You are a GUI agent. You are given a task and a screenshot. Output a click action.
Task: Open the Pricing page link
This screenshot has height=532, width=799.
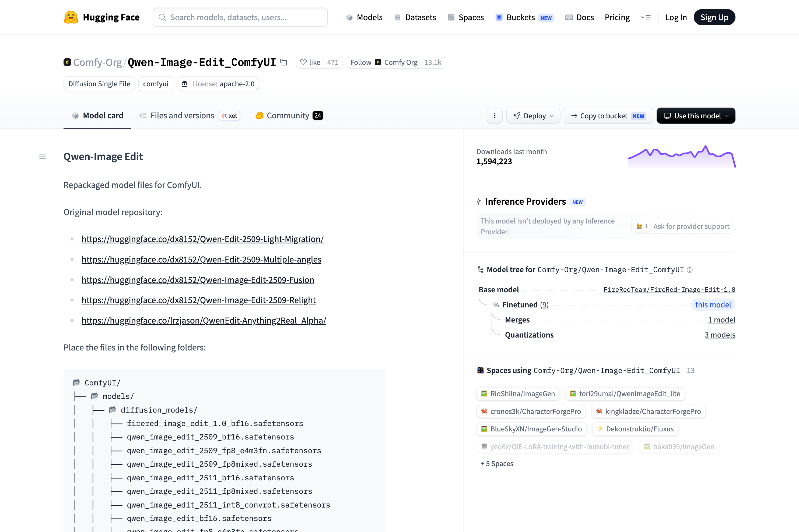point(617,17)
